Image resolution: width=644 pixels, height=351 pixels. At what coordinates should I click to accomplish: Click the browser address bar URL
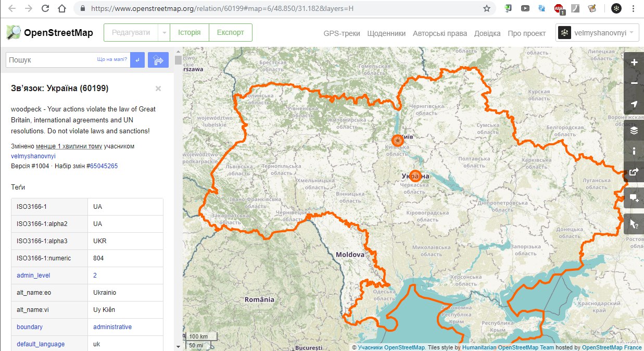tap(222, 9)
